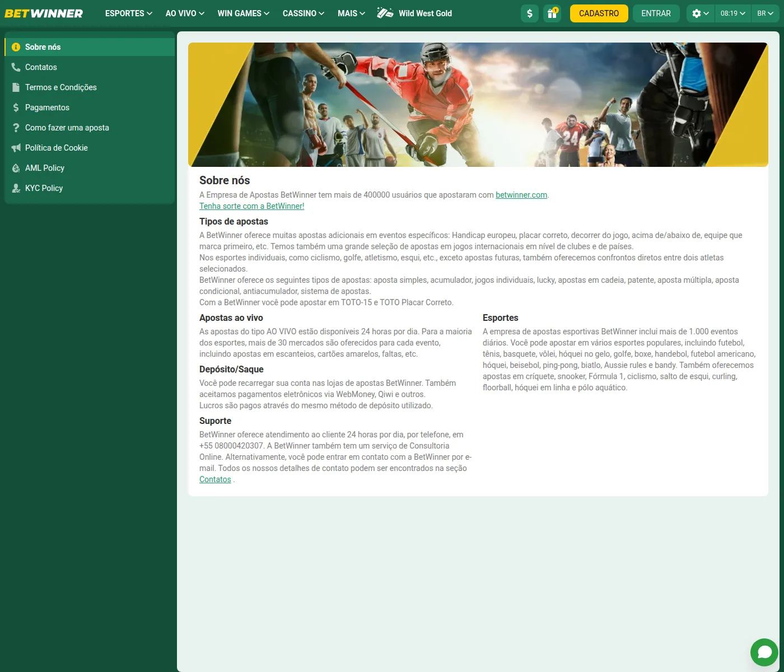784x672 pixels.
Task: Click the ENTRAR login button
Action: tap(656, 13)
